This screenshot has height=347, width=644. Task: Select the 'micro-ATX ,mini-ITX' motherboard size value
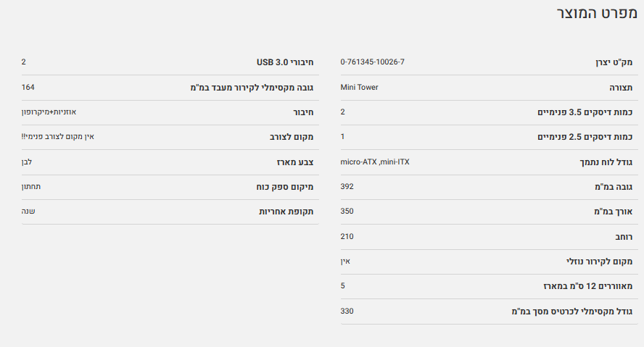coord(375,162)
